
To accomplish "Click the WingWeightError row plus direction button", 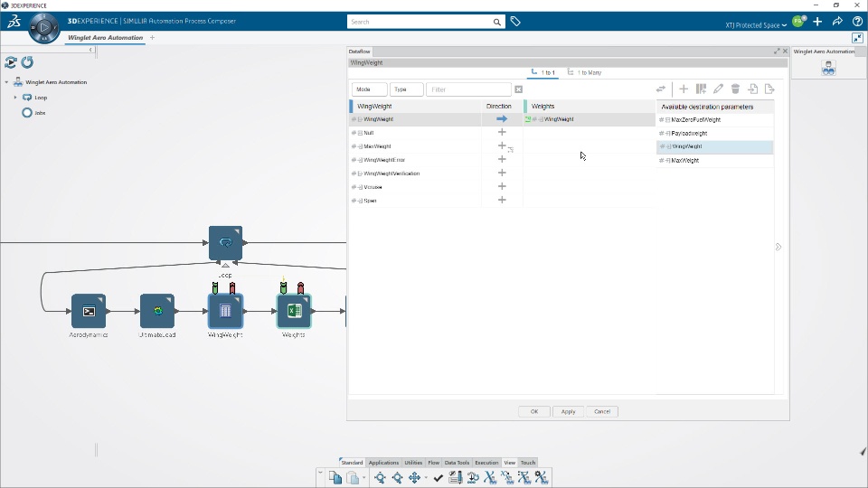I will [502, 159].
